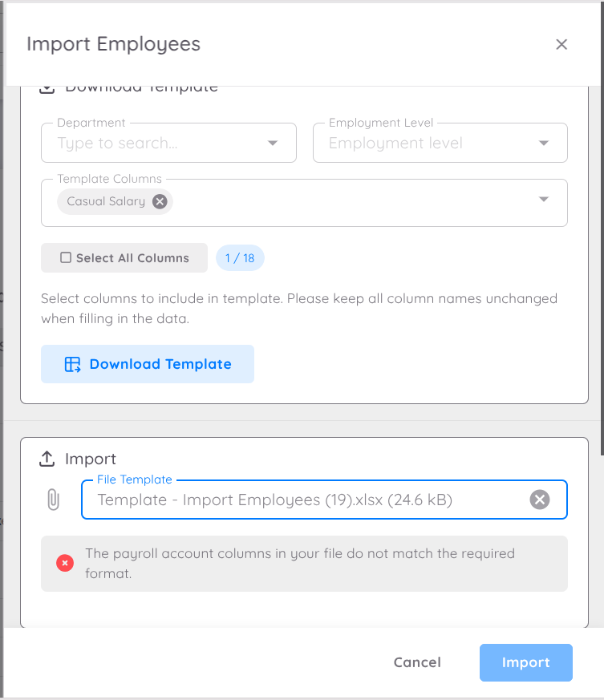Open the Employment Level dropdown
This screenshot has height=700, width=604.
pos(544,142)
